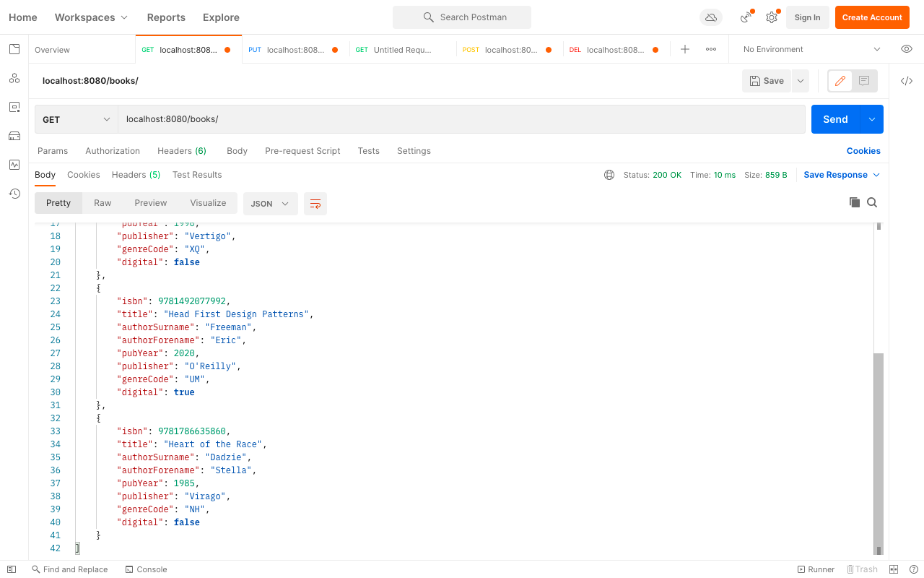Viewport: 924px width, 578px height.
Task: Open the Cookies link
Action: (x=863, y=151)
